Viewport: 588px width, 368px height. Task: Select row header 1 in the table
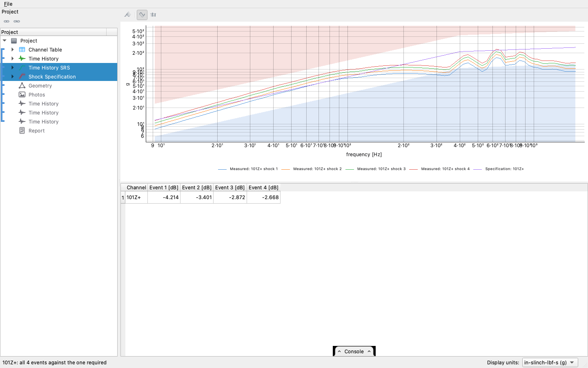[x=123, y=197]
